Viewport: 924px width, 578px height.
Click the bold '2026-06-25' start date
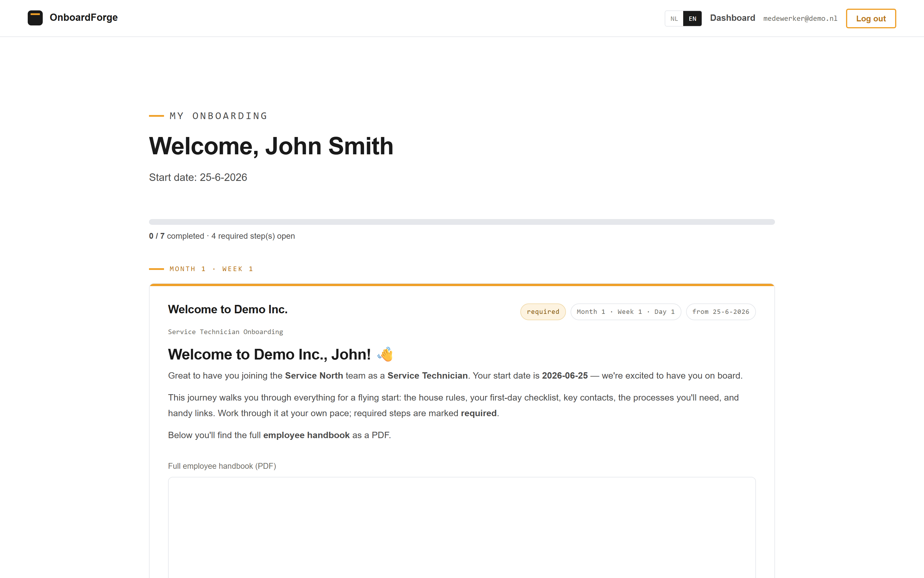[565, 375]
